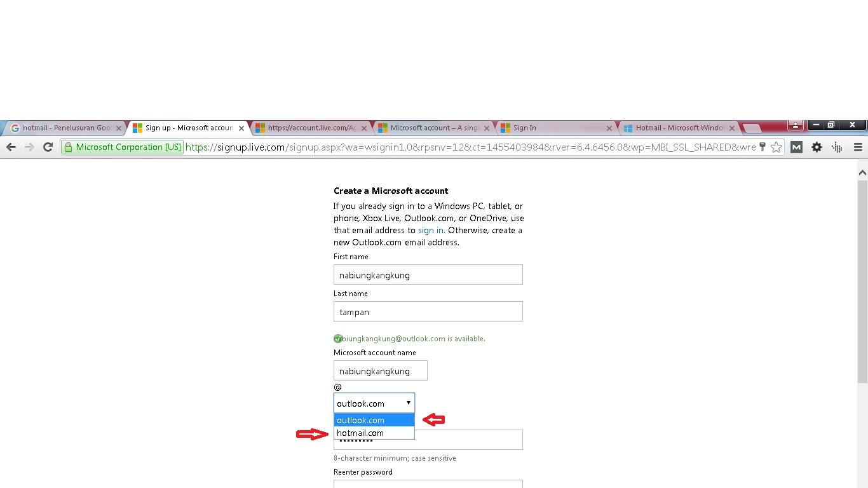Image resolution: width=868 pixels, height=488 pixels.
Task: Click the 8-character minimum hint text
Action: (395, 458)
